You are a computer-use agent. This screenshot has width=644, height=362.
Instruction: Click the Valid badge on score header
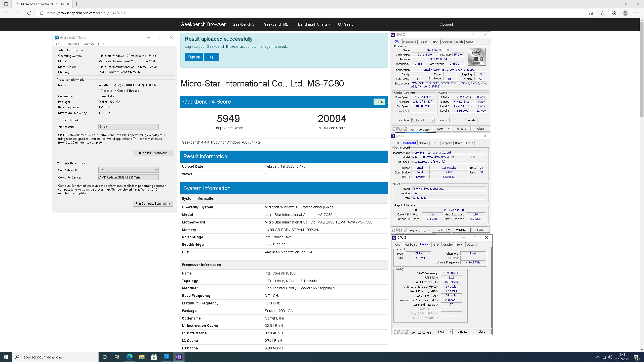point(379,102)
